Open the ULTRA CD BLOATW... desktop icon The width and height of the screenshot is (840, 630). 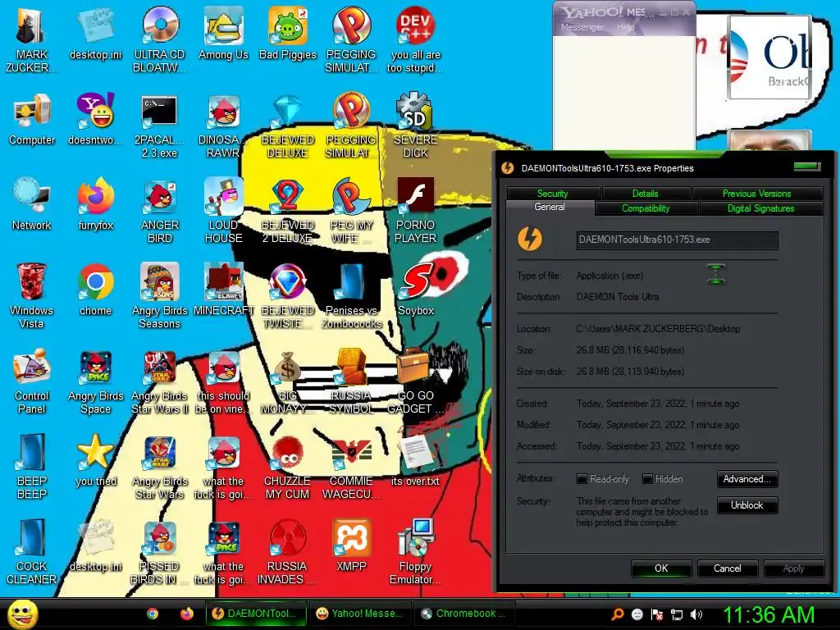click(x=160, y=39)
